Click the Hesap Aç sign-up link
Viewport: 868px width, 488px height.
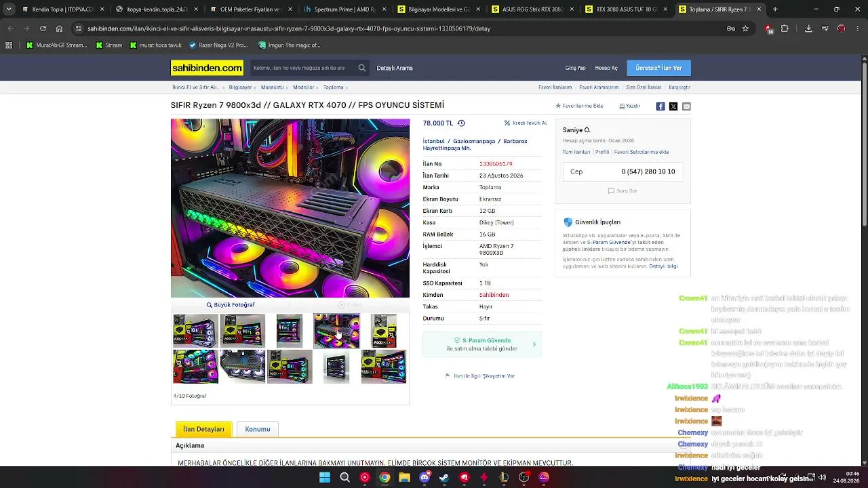click(606, 68)
